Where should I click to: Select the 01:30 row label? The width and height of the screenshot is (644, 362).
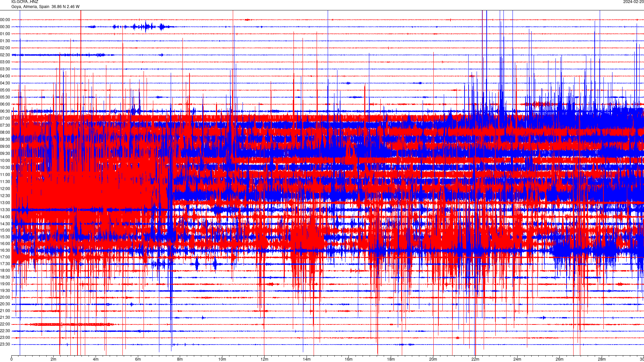tap(5, 41)
